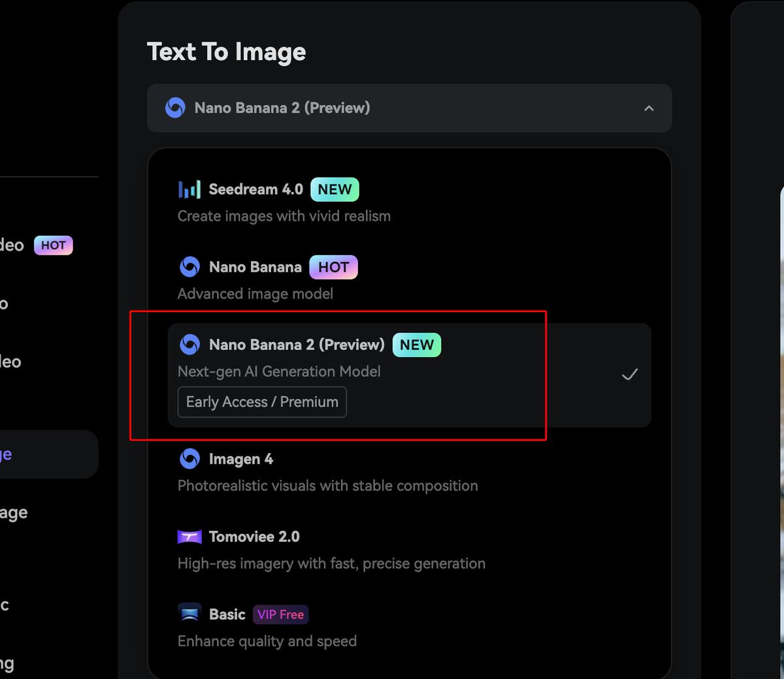Select the Seedream 4.0 model
784x679 pixels.
[x=409, y=202]
